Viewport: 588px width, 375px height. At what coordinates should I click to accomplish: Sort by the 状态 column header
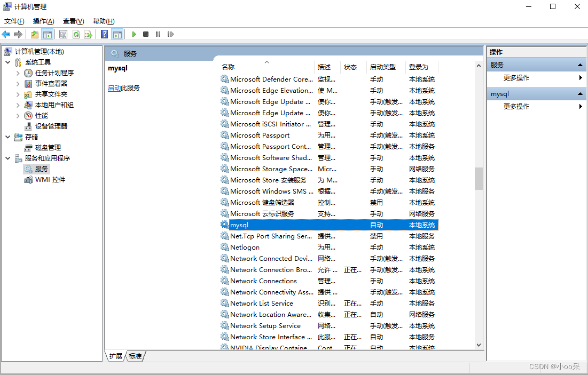354,67
